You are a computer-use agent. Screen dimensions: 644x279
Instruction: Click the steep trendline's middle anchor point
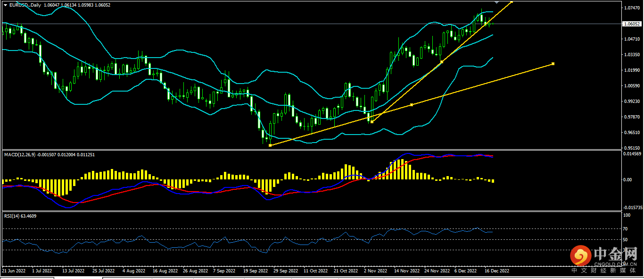(442, 62)
